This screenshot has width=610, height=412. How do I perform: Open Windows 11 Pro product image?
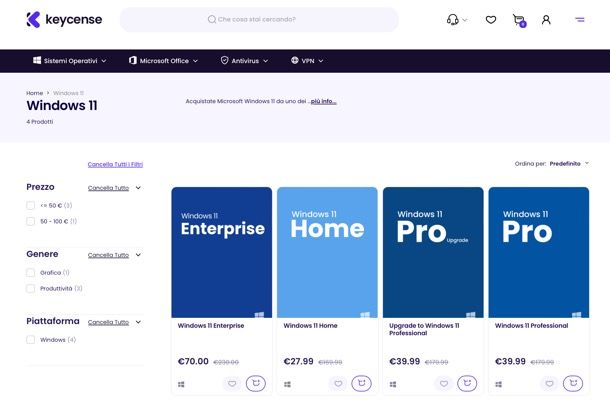pos(539,252)
